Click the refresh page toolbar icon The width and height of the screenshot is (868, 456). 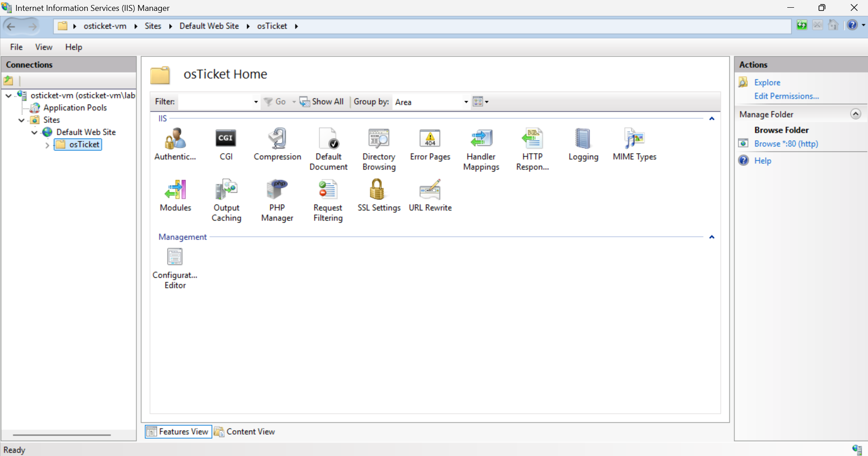pyautogui.click(x=802, y=25)
